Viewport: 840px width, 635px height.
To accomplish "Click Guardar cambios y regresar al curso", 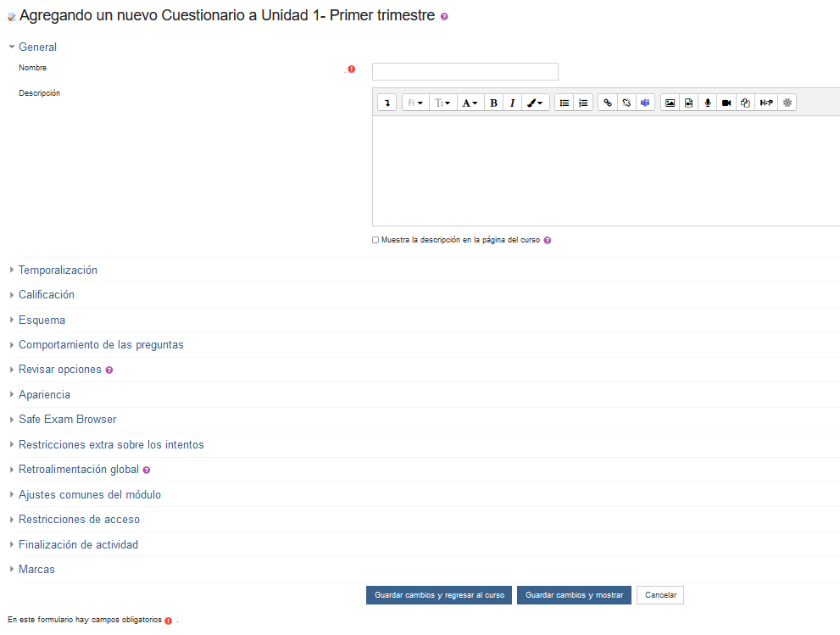I will click(x=439, y=595).
